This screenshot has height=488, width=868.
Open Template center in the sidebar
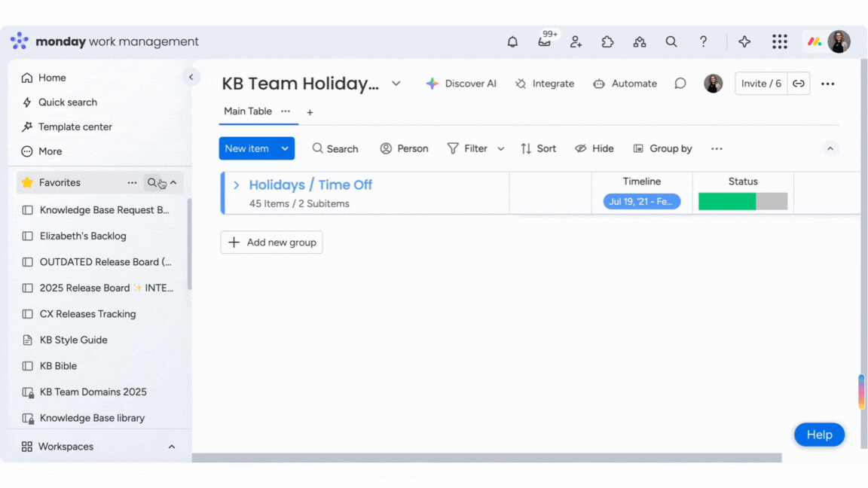(75, 127)
